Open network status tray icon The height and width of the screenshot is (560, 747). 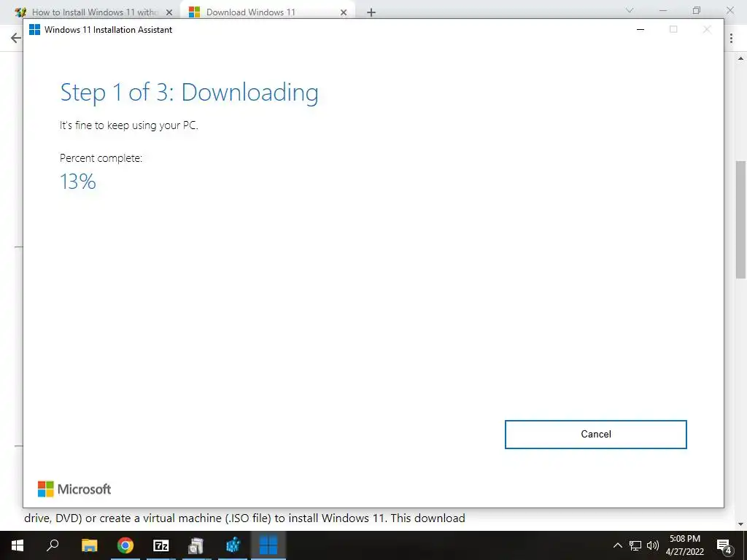pyautogui.click(x=635, y=545)
